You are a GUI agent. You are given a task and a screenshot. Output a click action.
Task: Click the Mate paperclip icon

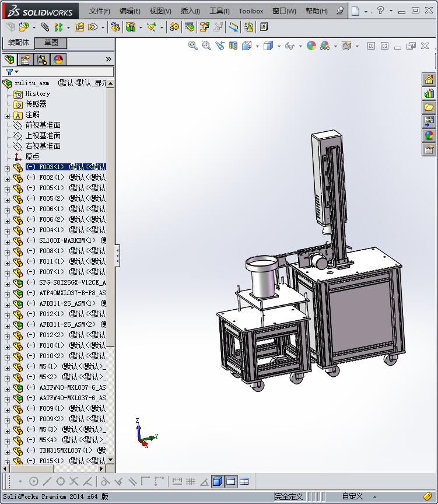[45, 27]
